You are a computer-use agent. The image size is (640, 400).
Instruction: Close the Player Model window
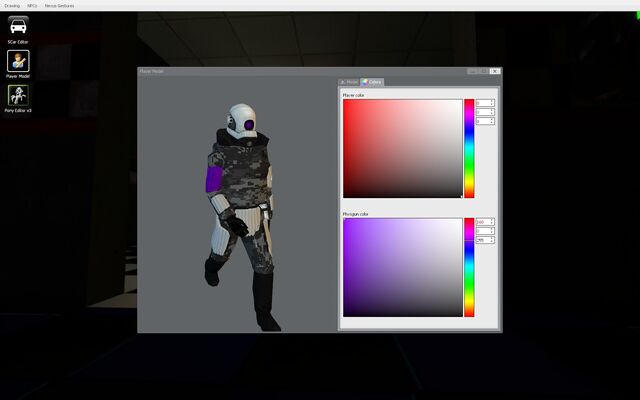(495, 71)
